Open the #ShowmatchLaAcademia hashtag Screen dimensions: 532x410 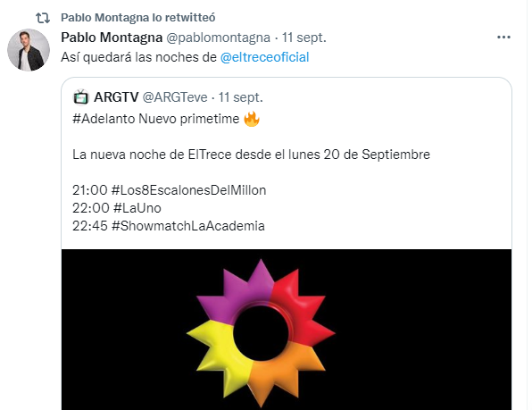coord(188,226)
